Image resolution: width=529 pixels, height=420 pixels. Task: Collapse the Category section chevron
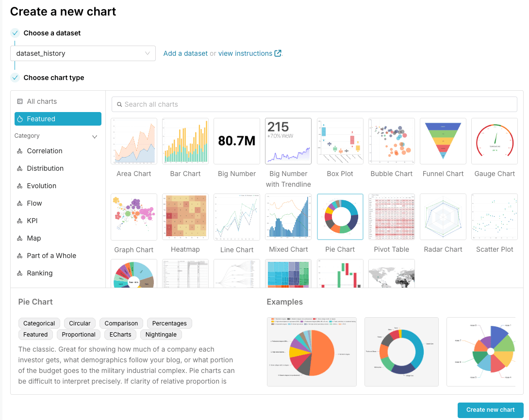(95, 137)
